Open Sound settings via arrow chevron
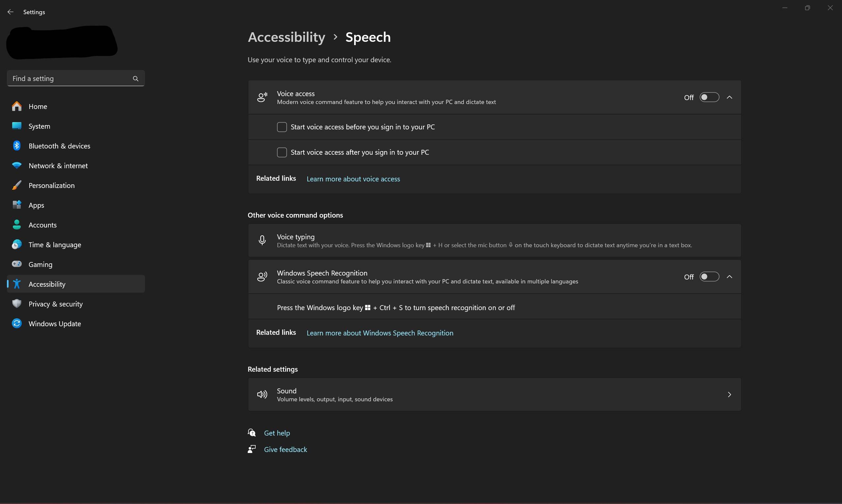The image size is (842, 504). (730, 394)
